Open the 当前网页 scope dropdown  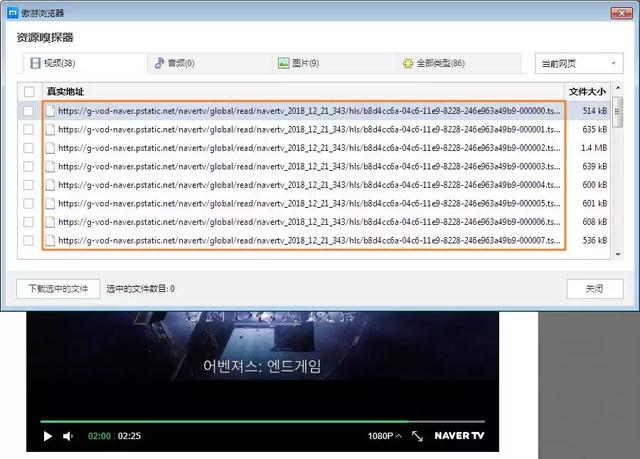tap(579, 64)
